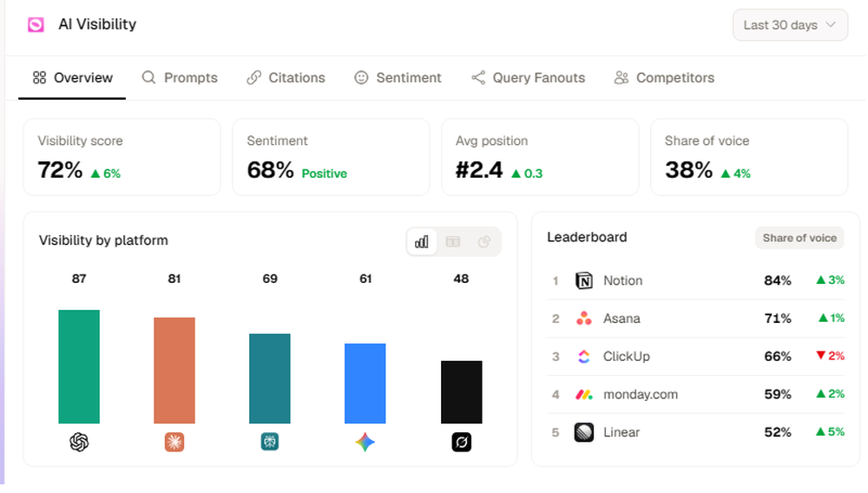This screenshot has height=493, width=868.
Task: Click the 66% value for ClickUp
Action: click(x=778, y=357)
